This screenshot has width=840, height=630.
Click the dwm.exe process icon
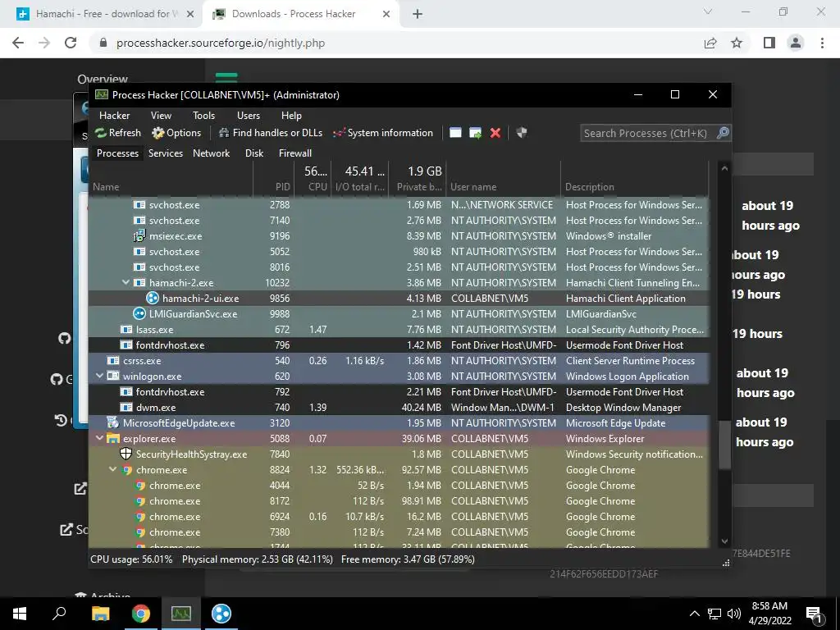tap(126, 407)
